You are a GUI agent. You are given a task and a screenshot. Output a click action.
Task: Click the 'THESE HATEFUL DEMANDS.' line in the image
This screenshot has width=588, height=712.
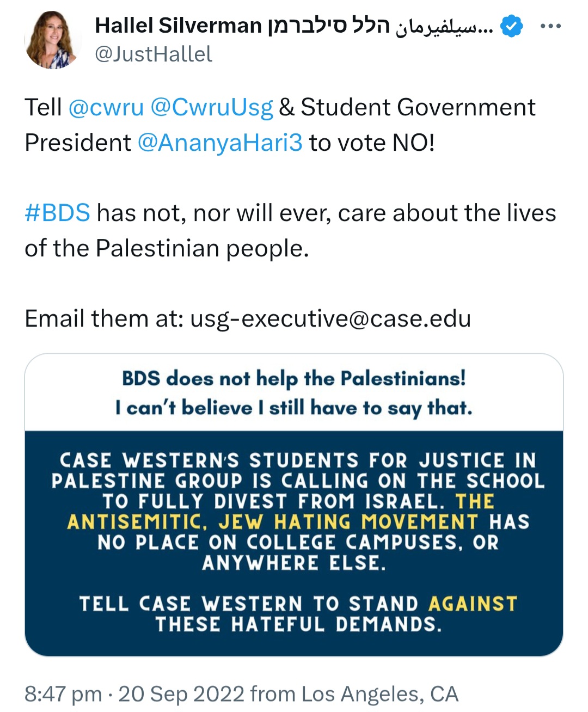point(298,624)
